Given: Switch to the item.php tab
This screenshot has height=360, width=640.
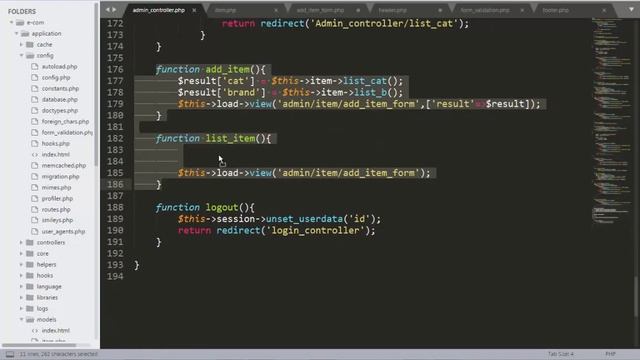Looking at the screenshot, I should coord(225,10).
